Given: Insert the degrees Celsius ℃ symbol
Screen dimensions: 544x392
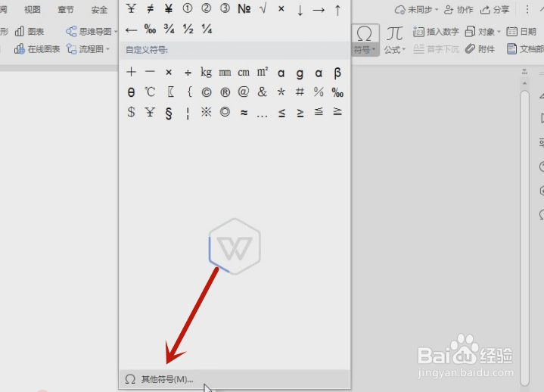Looking at the screenshot, I should (x=150, y=92).
